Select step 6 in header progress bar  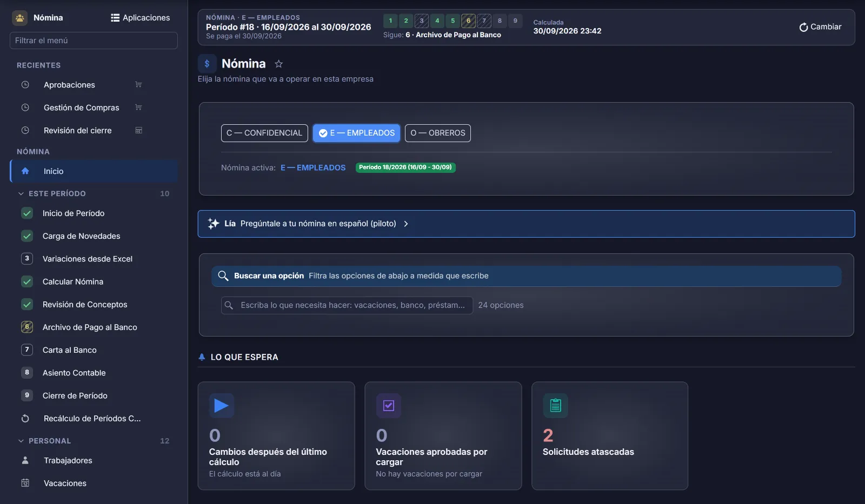469,21
